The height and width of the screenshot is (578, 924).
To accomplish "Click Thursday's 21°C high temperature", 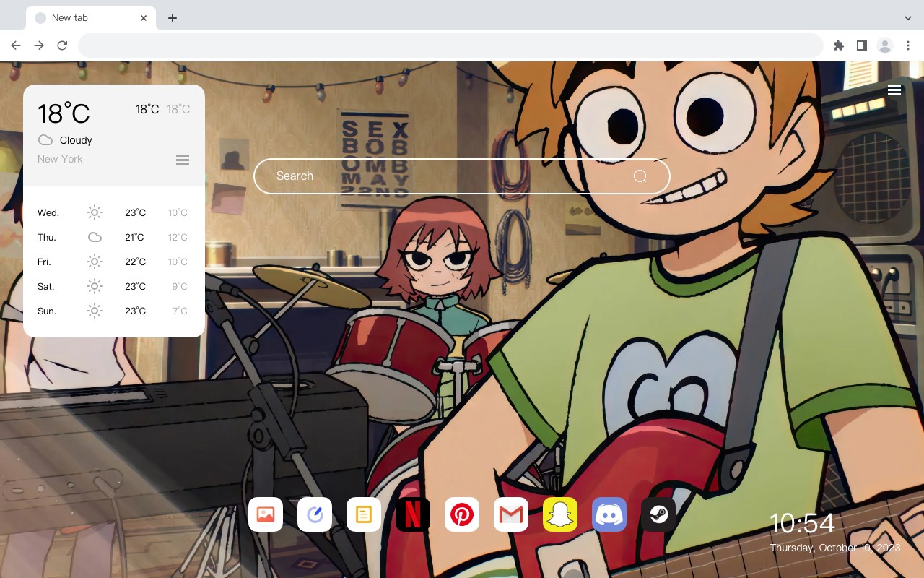I will coord(134,237).
